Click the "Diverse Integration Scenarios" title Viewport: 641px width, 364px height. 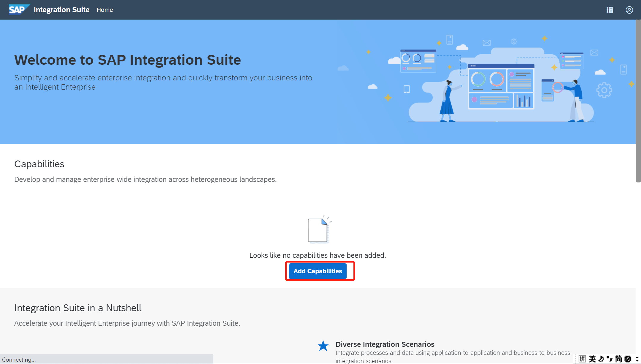(x=385, y=344)
